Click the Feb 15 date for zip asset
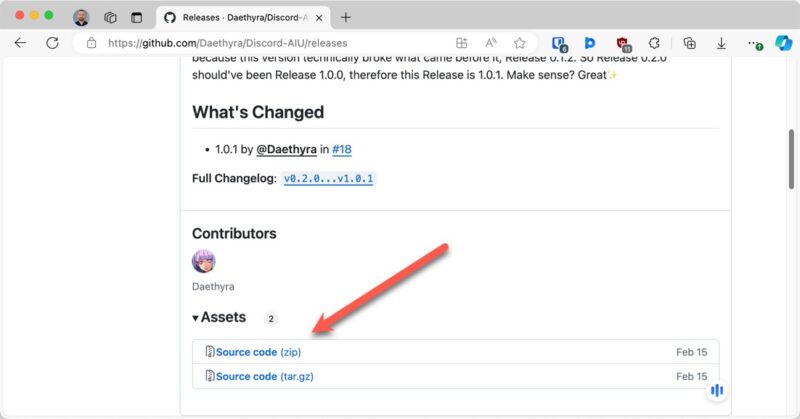The width and height of the screenshot is (800, 419). pos(691,352)
